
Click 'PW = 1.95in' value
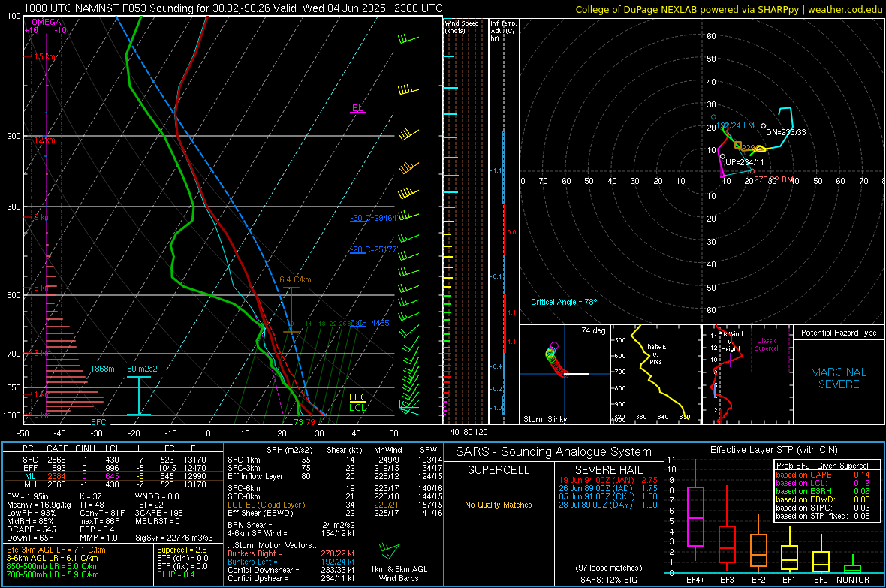[x=28, y=496]
